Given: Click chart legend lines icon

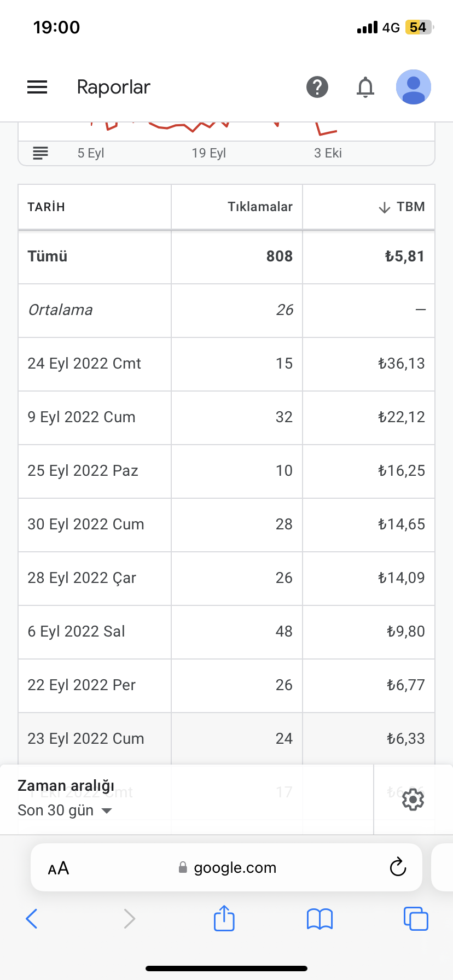Looking at the screenshot, I should tap(40, 153).
